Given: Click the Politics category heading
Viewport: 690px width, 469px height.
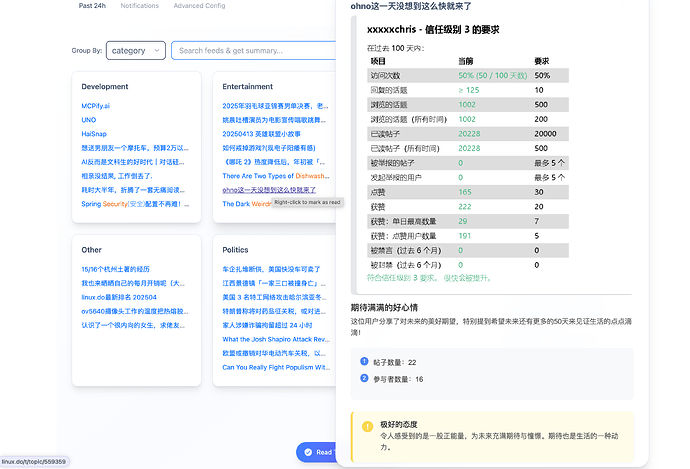Looking at the screenshot, I should (x=235, y=250).
